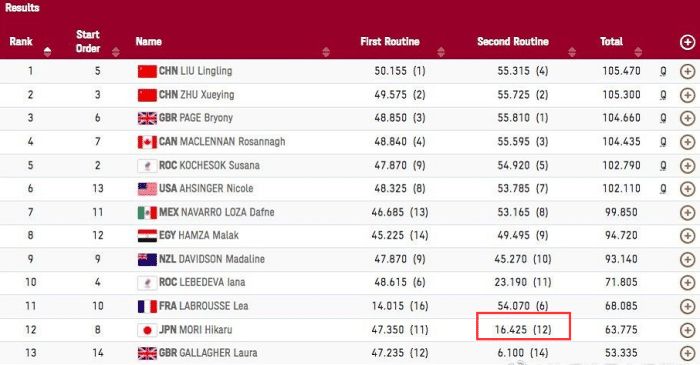Image resolution: width=700 pixels, height=365 pixels.
Task: Click athlete name GBR GALLAGHER Laura
Action: (x=208, y=353)
